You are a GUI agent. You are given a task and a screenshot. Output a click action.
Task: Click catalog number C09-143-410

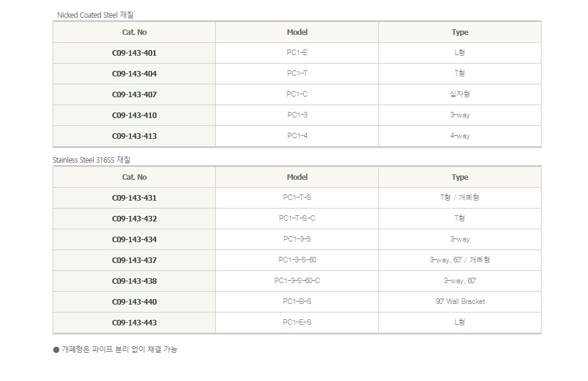point(134,116)
